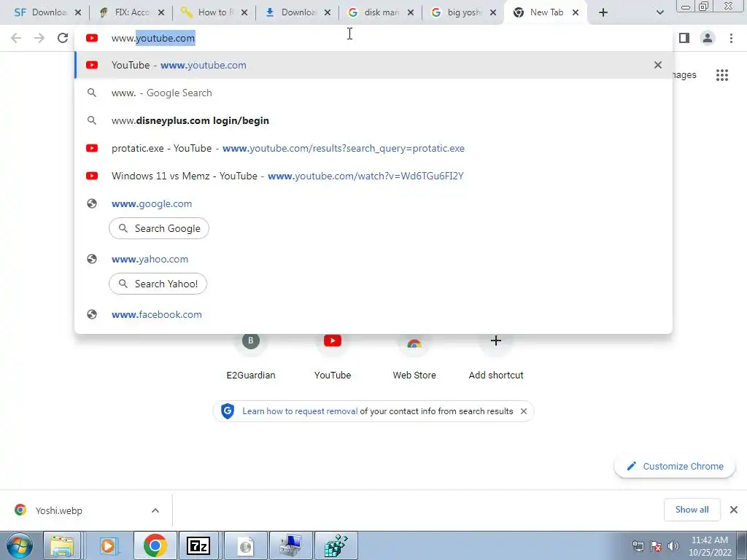The height and width of the screenshot is (560, 747).
Task: Expand the tab search dropdown arrow
Action: [659, 12]
